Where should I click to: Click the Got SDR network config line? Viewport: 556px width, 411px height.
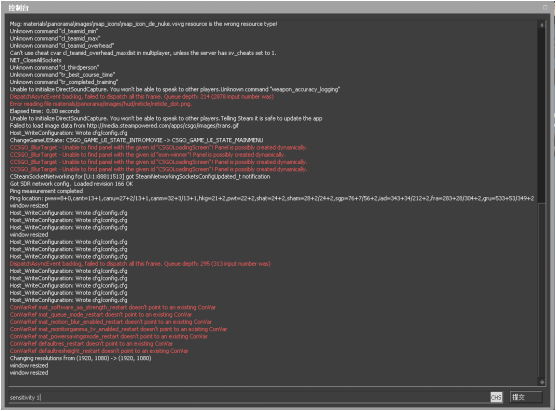click(x=71, y=184)
